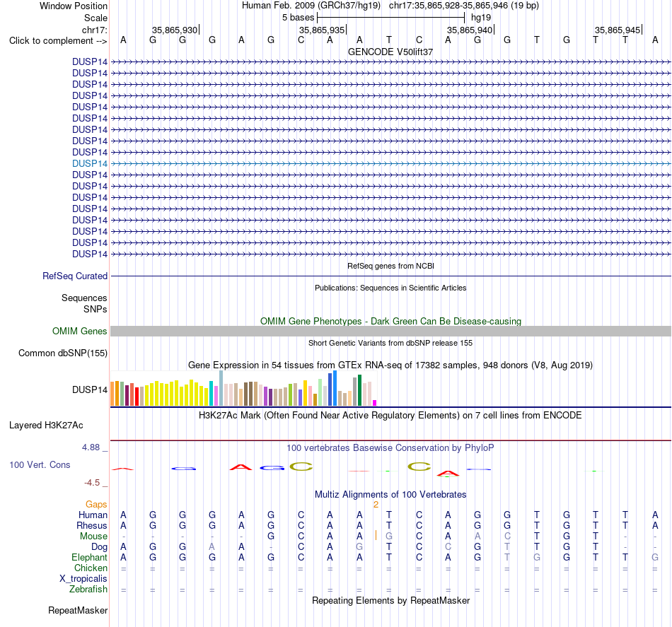Click the magenta bar ending the GTEx chart
This screenshot has height=627, width=672.
point(375,403)
